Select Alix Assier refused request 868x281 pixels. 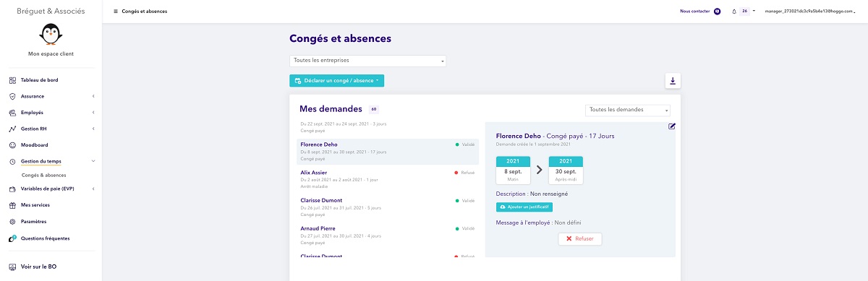pyautogui.click(x=388, y=178)
